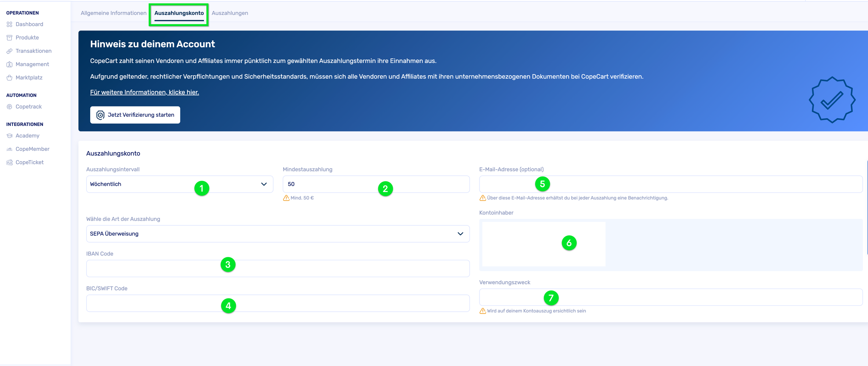
Task: Click the Verwendungszweck text field
Action: click(x=670, y=297)
